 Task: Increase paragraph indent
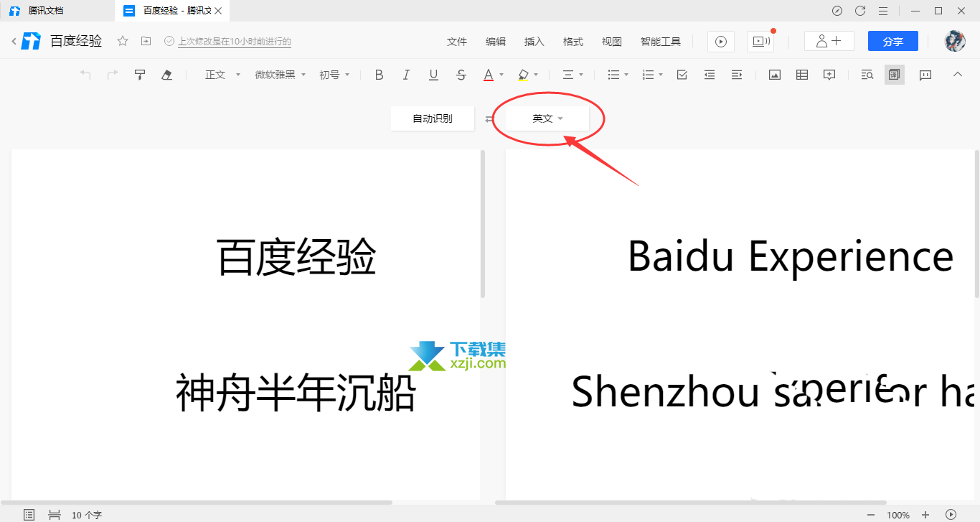737,75
